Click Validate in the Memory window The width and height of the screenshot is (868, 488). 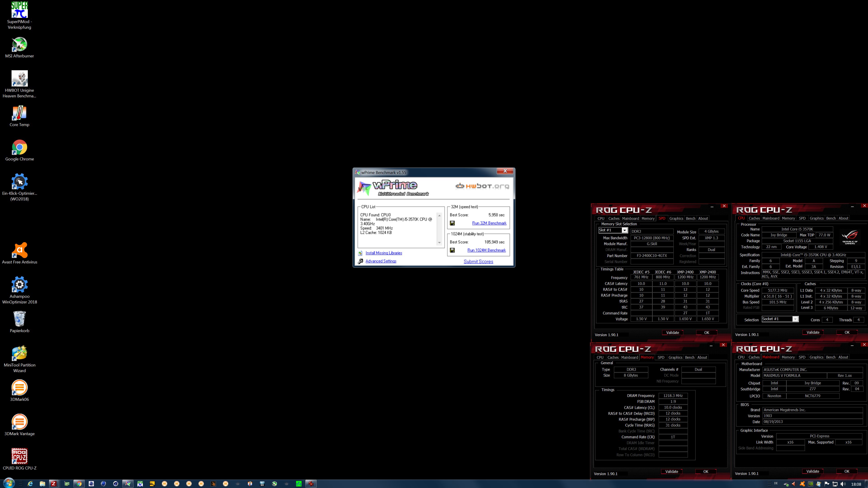[x=672, y=472]
